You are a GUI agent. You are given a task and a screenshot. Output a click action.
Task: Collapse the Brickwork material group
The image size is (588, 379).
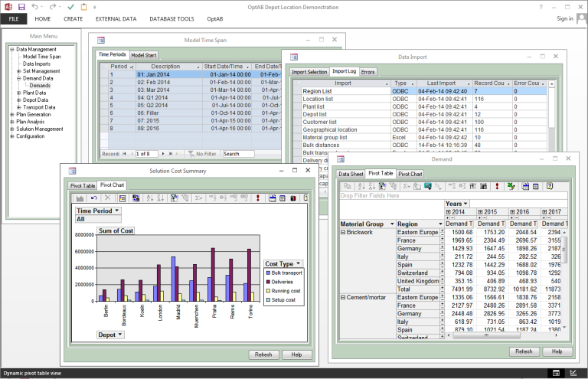coord(343,232)
